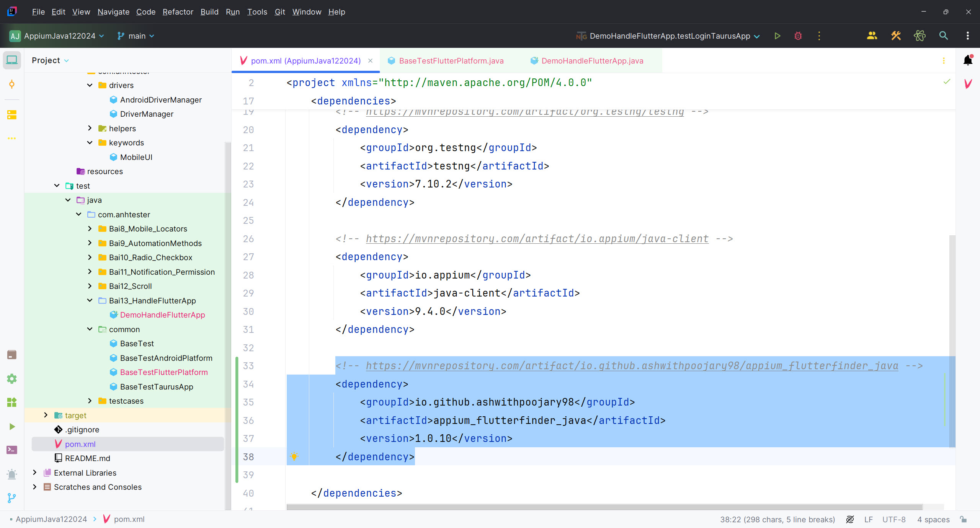Click the no-problems checkmark inspection widget

[x=947, y=81]
